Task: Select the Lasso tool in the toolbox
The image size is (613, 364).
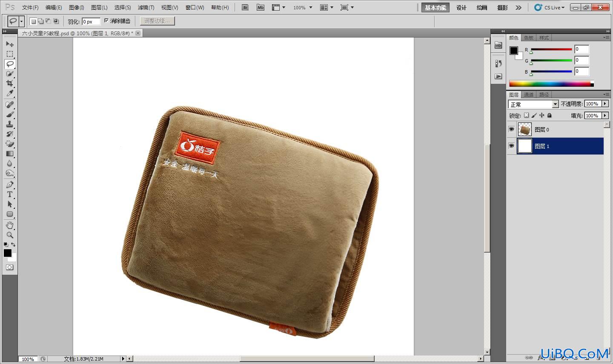Action: point(10,64)
